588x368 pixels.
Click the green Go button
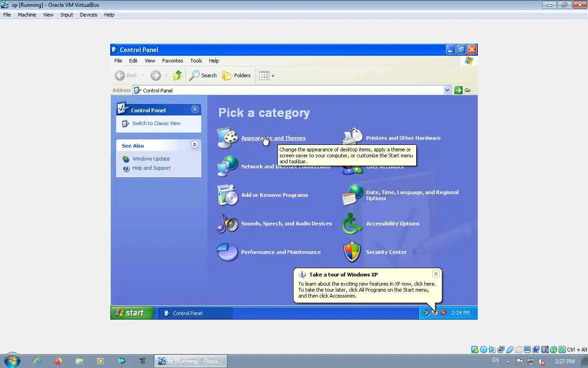(x=463, y=90)
